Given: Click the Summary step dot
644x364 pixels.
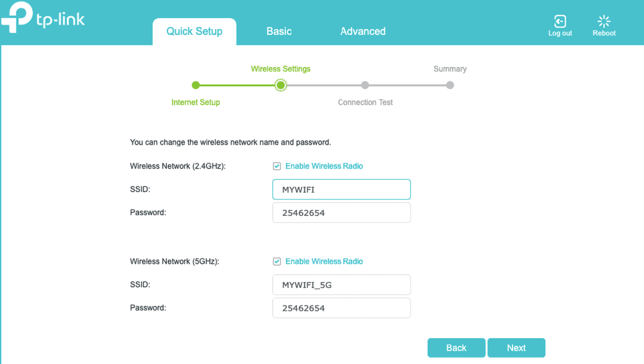Looking at the screenshot, I should pyautogui.click(x=450, y=85).
